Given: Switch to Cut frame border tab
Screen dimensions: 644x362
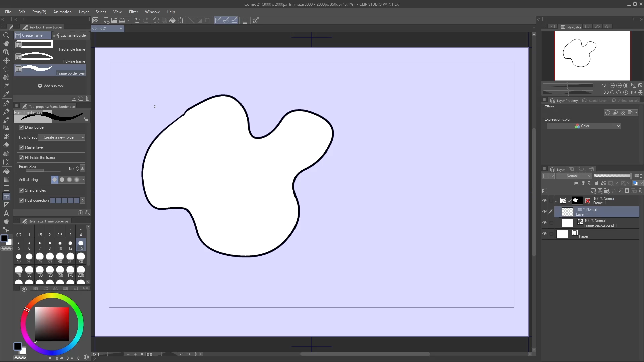Looking at the screenshot, I should coord(70,35).
